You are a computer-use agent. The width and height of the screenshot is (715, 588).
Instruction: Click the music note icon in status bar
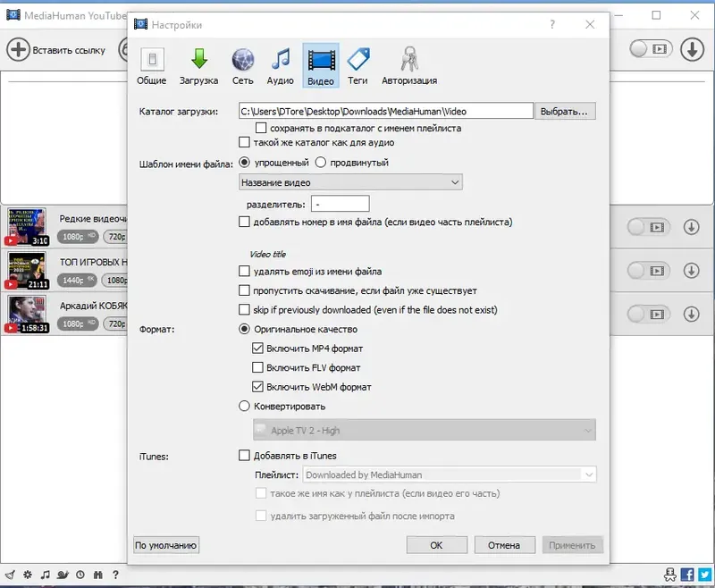pos(46,575)
